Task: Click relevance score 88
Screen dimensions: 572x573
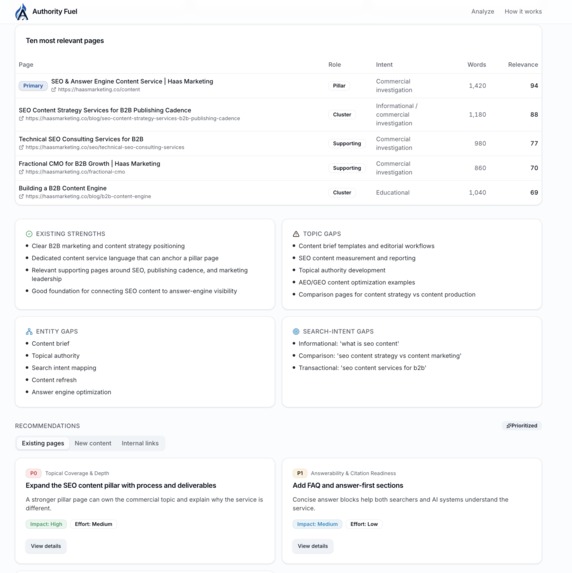Action: (x=534, y=114)
